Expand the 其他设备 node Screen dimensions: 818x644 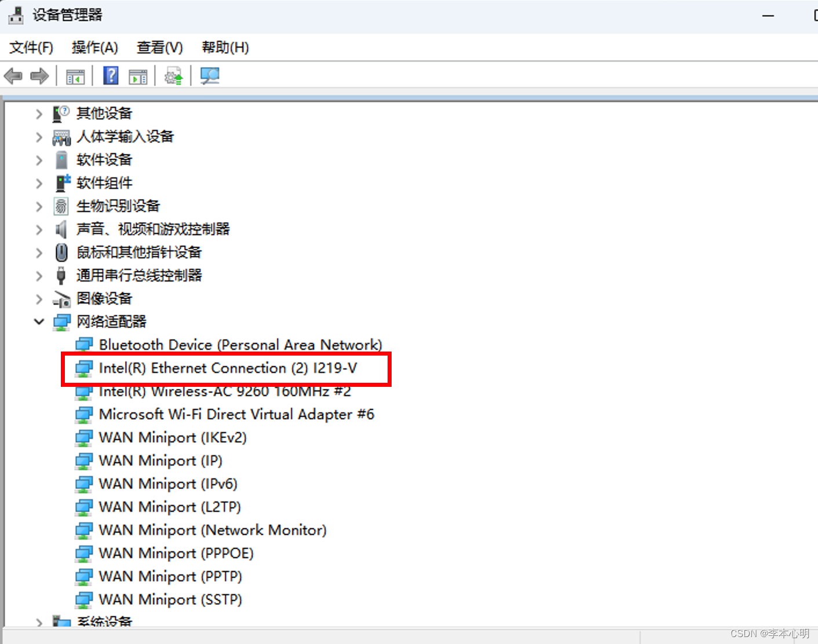[39, 114]
